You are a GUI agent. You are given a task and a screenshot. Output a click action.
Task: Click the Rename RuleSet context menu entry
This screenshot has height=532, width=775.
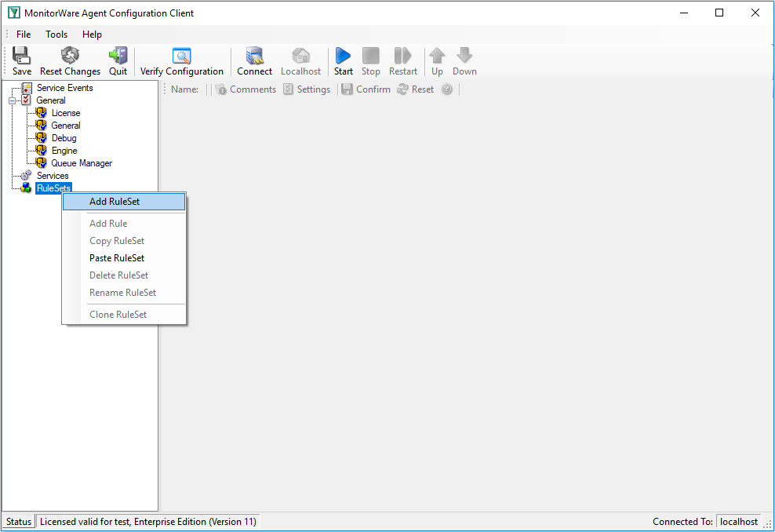[x=124, y=293]
